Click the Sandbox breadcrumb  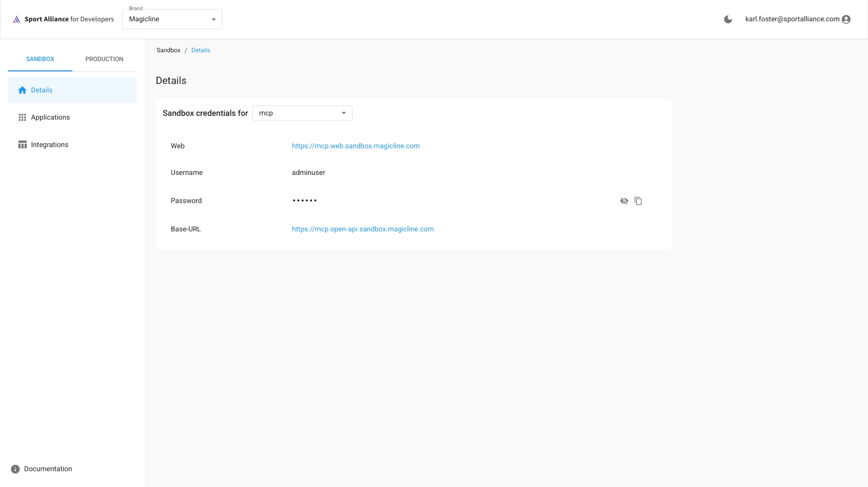[x=168, y=50]
